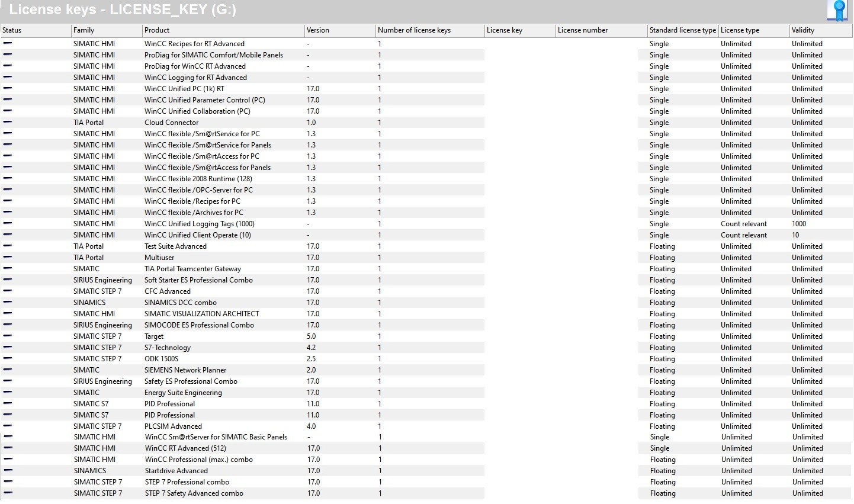
Task: Select status icon for Safety ES Professional Combo
Action: point(8,381)
